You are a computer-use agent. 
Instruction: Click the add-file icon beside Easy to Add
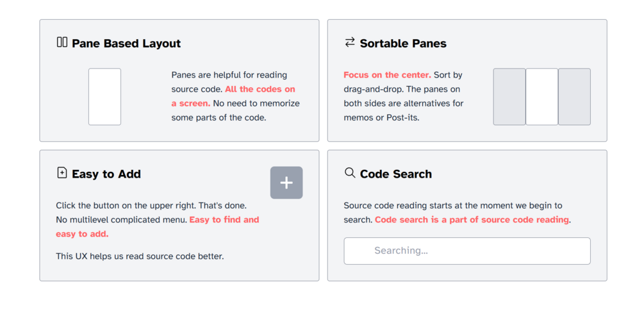point(62,173)
